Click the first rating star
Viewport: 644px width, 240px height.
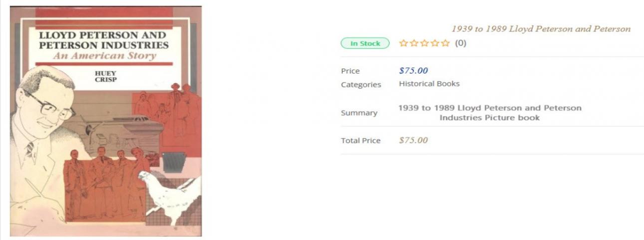coord(403,43)
